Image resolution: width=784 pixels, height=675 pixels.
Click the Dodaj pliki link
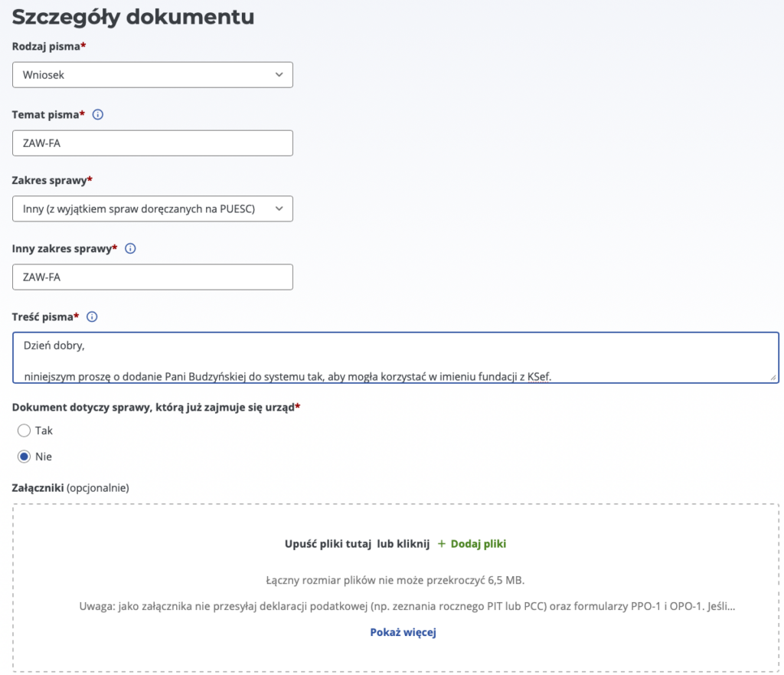tap(479, 544)
